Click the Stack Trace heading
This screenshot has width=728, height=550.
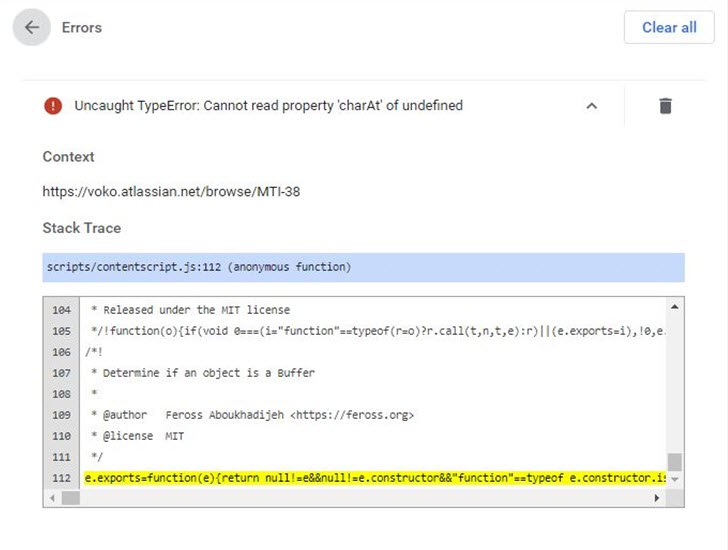pos(81,228)
